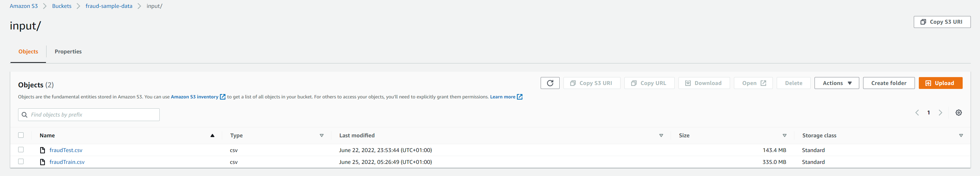Click the refresh objects icon button
The height and width of the screenshot is (176, 980).
pyautogui.click(x=550, y=83)
